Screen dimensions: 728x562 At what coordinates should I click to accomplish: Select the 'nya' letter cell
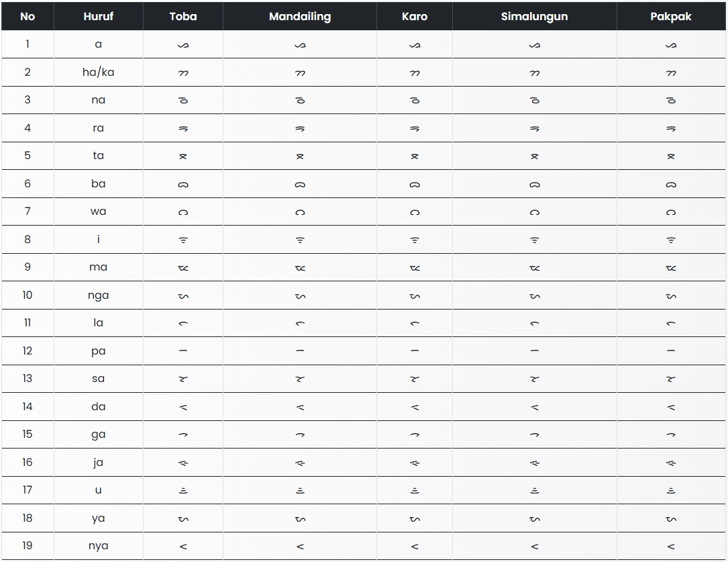pos(99,545)
